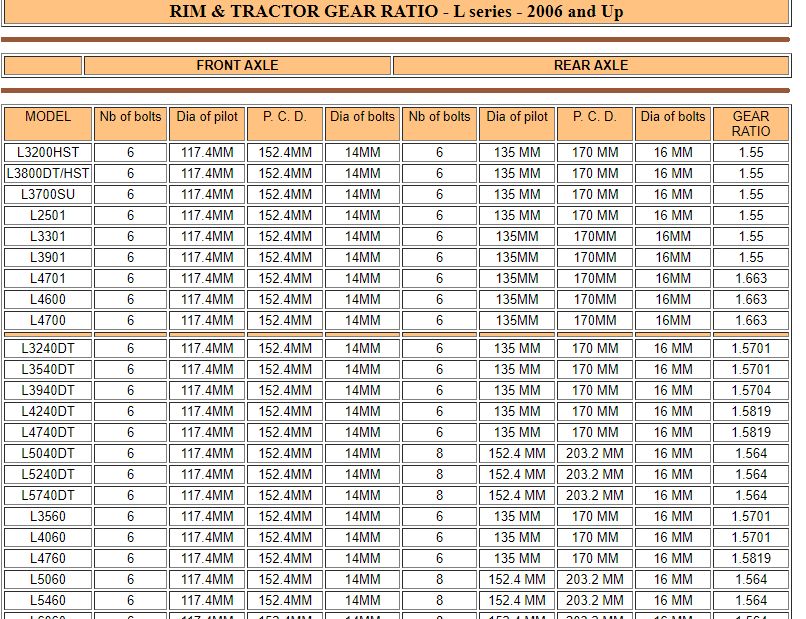The height and width of the screenshot is (619, 806).
Task: Click the empty header cell beside FRONT AXLE
Action: (44, 65)
